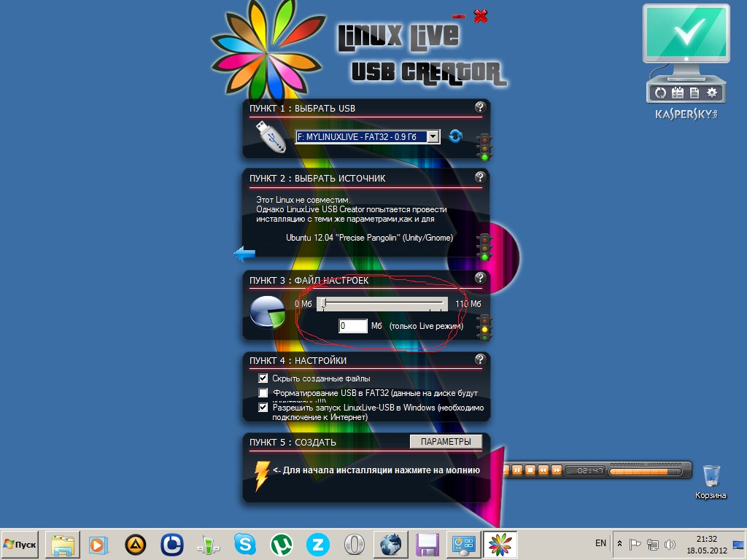Click the step 2 traffic light indicator
Viewport: 747px width, 560px height.
pos(485,247)
